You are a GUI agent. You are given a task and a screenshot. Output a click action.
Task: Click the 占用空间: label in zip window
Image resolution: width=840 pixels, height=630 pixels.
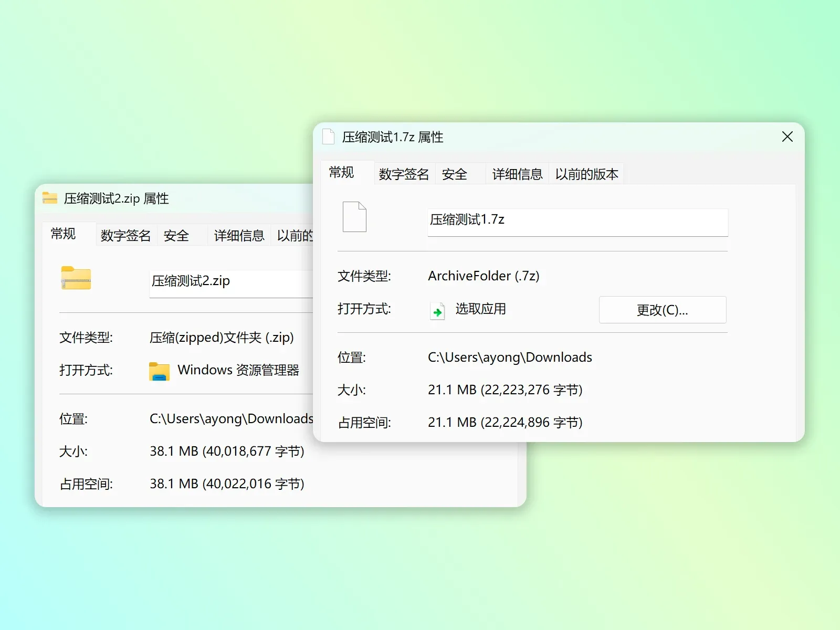pos(86,484)
